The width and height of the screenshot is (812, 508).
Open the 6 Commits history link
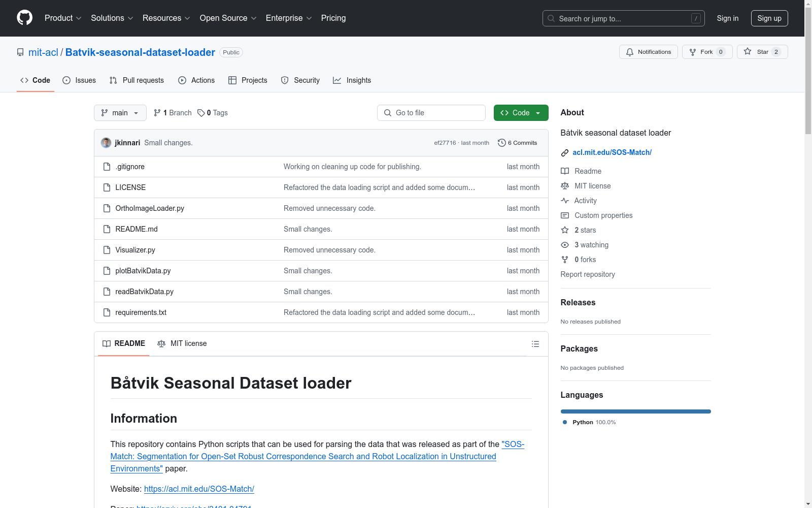tap(518, 143)
